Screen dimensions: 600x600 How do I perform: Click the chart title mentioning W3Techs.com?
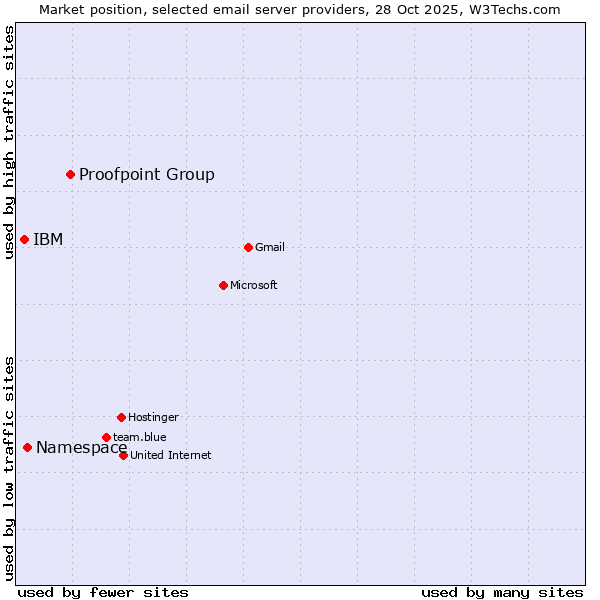point(300,9)
